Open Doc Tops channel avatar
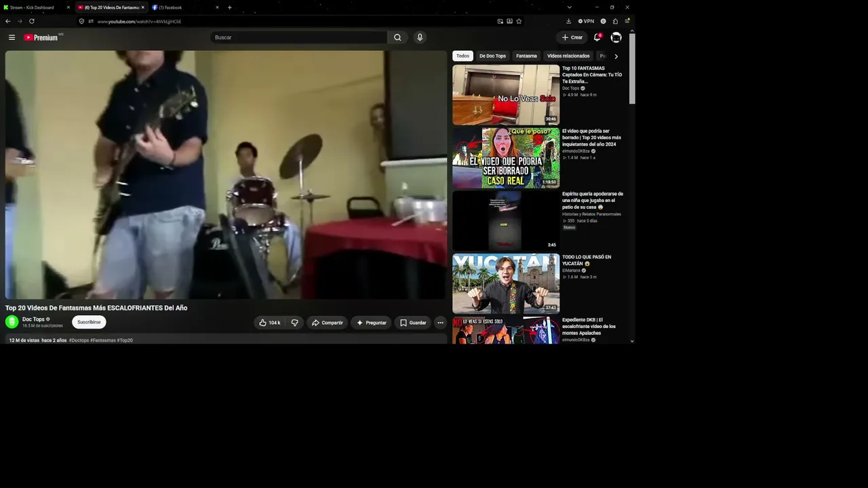This screenshot has width=868, height=488. [x=12, y=322]
